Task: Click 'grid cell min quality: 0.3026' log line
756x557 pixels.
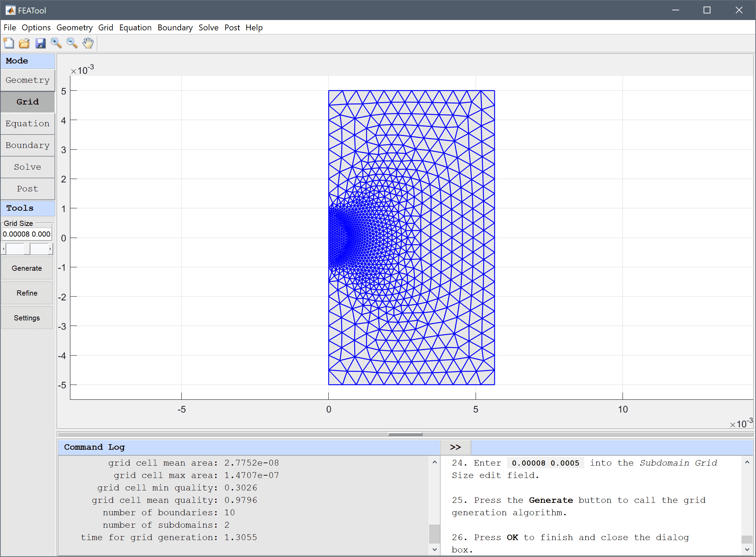Action: [177, 488]
